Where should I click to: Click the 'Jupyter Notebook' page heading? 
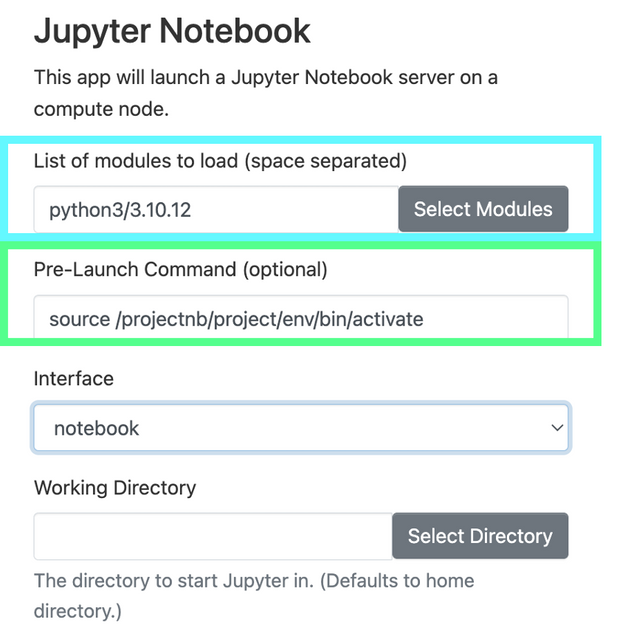[x=172, y=32]
